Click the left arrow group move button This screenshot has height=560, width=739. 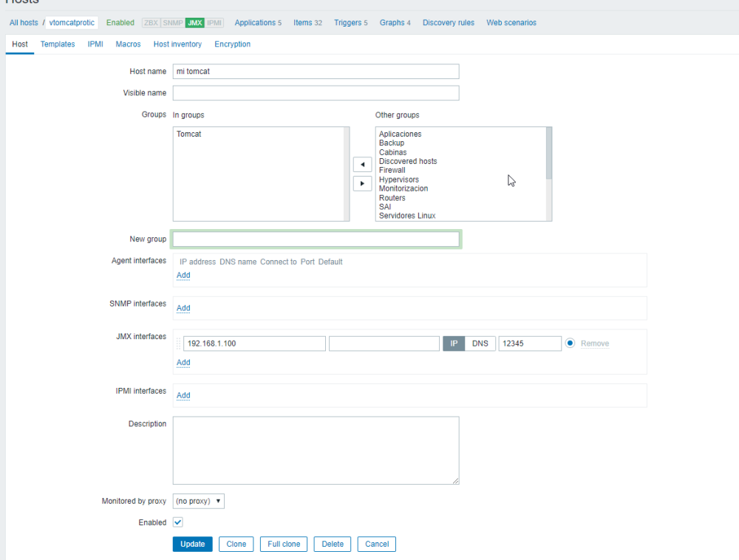click(x=362, y=165)
